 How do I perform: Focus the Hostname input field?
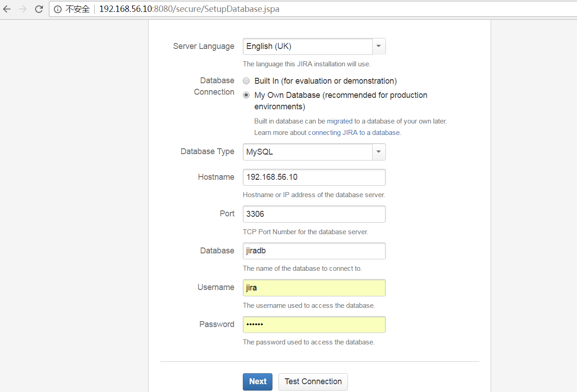coord(314,177)
